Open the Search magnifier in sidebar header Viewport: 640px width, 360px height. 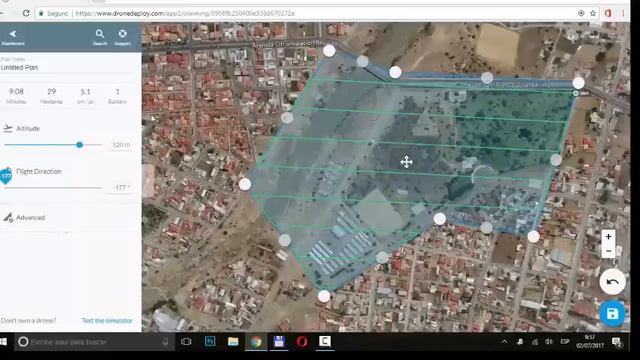[100, 34]
